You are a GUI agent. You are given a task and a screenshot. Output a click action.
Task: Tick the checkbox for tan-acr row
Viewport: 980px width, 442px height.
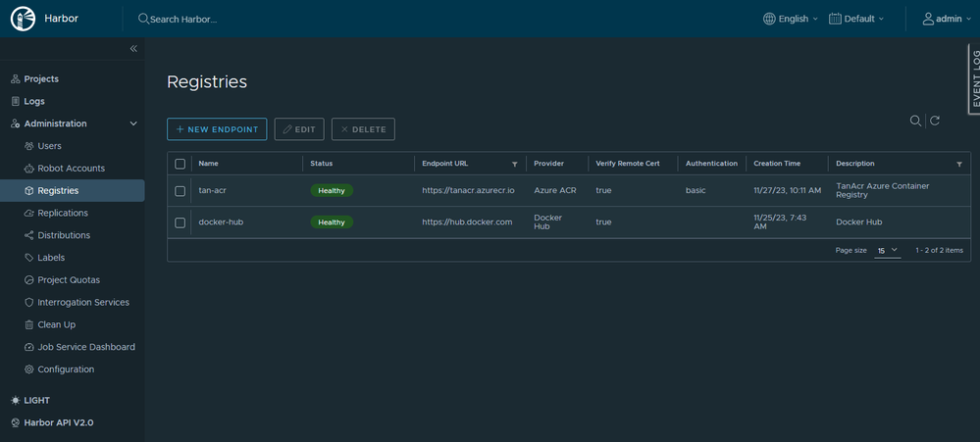click(x=180, y=191)
